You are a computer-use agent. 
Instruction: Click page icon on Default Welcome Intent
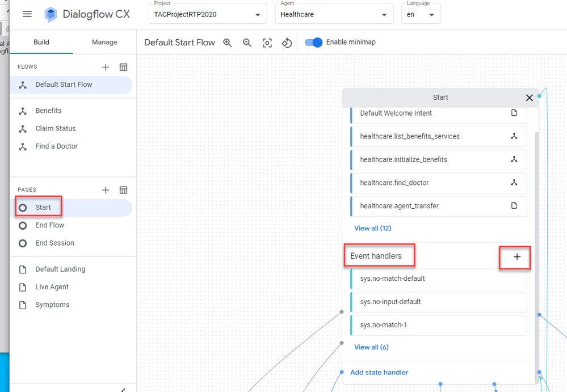point(514,113)
